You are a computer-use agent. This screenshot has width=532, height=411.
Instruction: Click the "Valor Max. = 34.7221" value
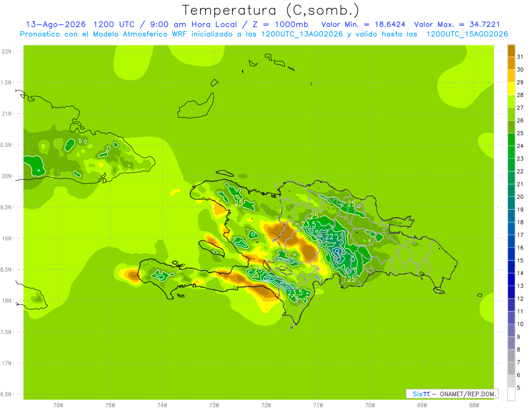[457, 24]
